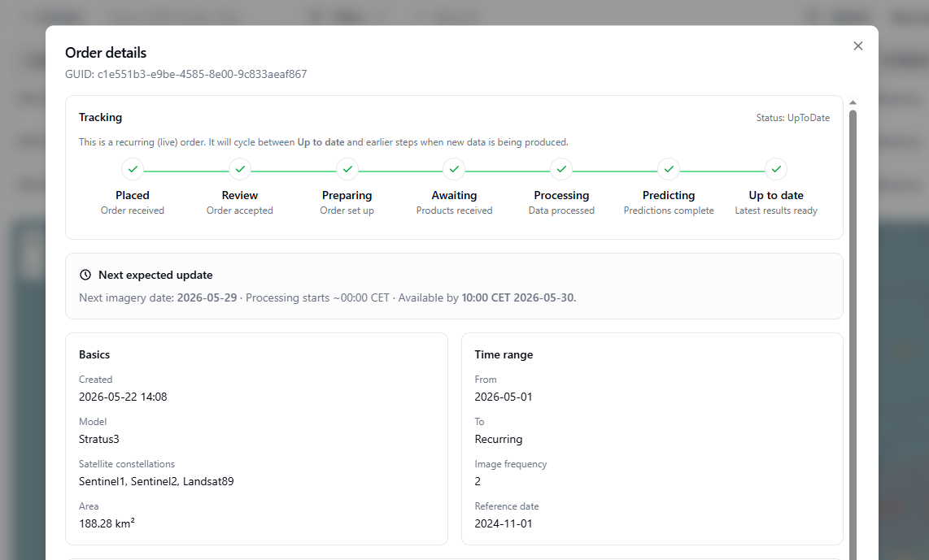Image resolution: width=929 pixels, height=560 pixels.
Task: Click the image frequency value 2
Action: coord(478,481)
